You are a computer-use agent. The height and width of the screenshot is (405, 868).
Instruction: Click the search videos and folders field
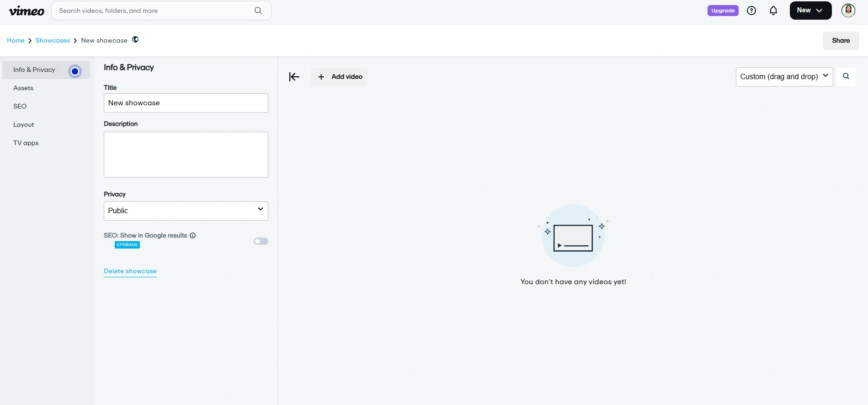tap(161, 11)
